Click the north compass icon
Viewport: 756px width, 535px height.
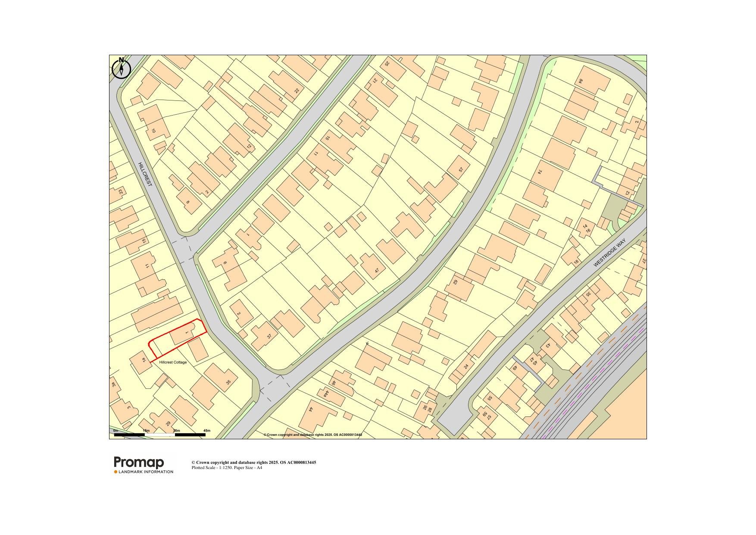121,69
